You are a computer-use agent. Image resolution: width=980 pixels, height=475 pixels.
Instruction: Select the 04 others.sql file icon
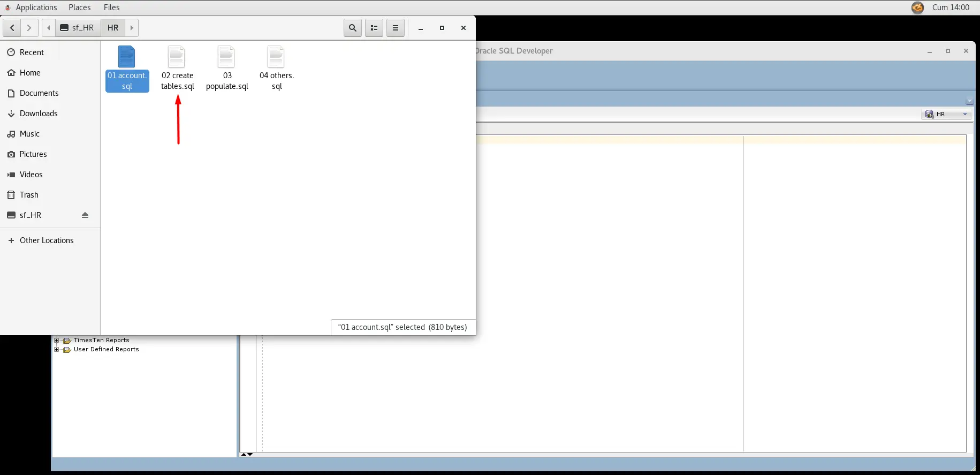pos(276,58)
